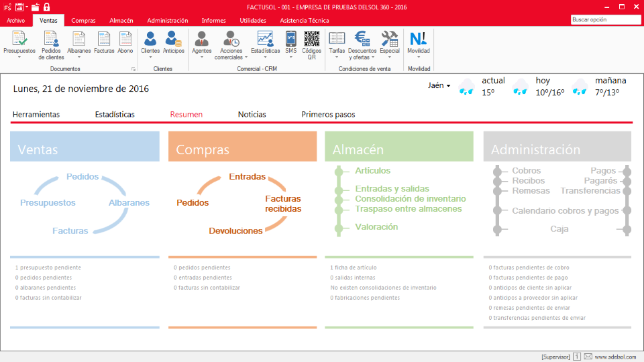Open Valoración in the Almacén panel
Viewport: 644px width, 362px height.
click(376, 227)
